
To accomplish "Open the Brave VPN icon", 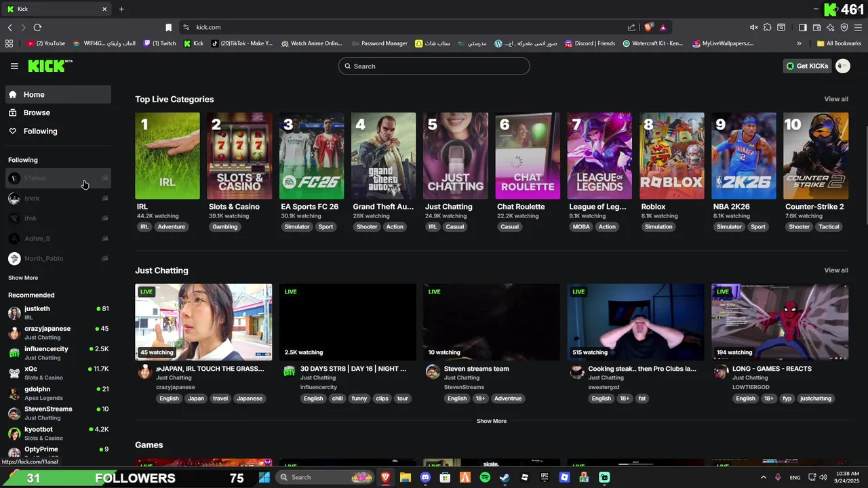I will click(x=844, y=27).
